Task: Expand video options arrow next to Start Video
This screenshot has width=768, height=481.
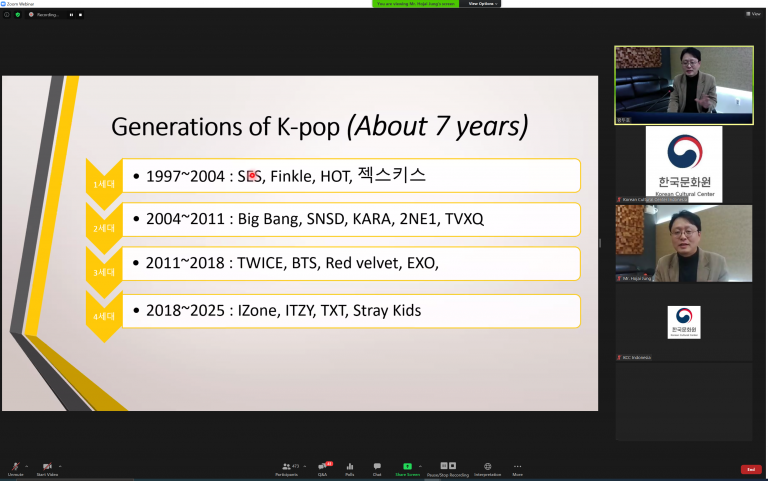Action: pos(60,466)
